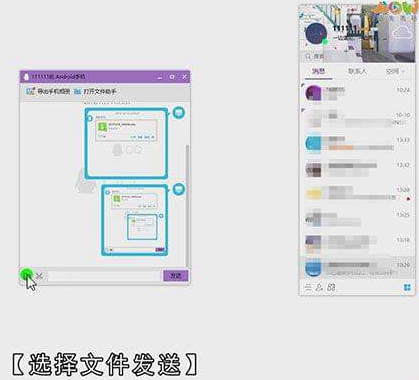Screen dimensions: 419x380
Task: Click the third bottom icon beside add-friend
Action: 331,287
